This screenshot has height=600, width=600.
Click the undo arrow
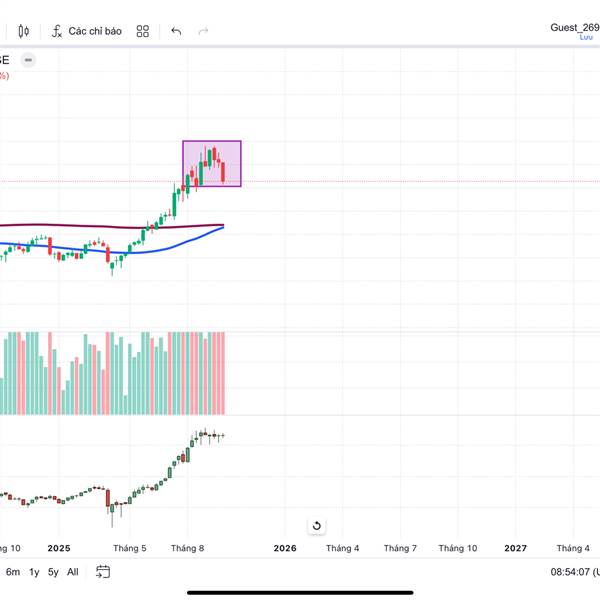point(176,31)
